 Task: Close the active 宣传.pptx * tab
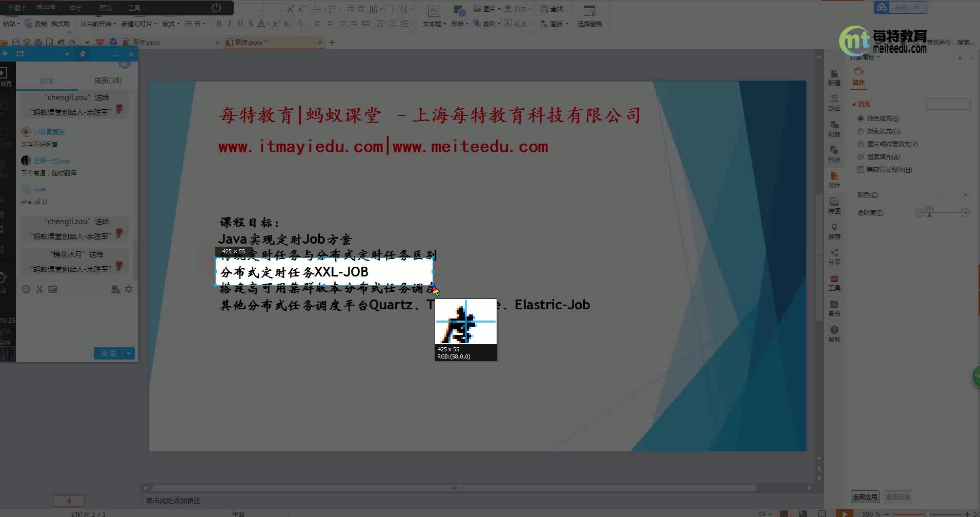[320, 42]
